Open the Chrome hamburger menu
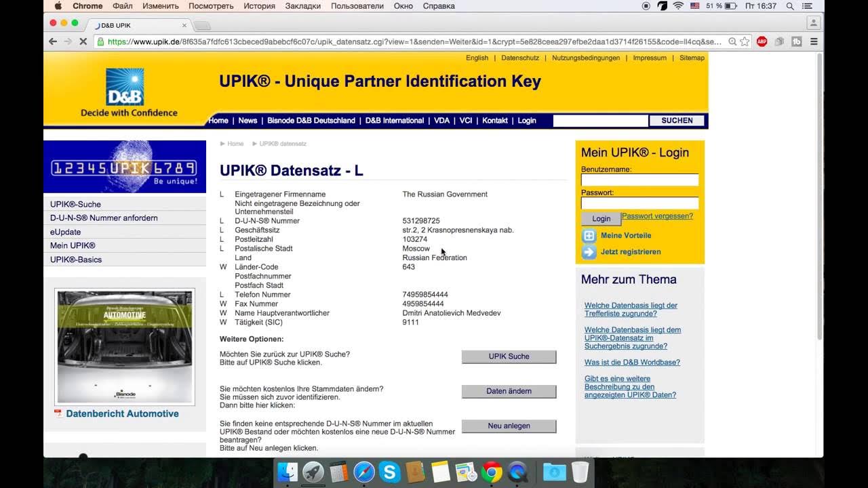This screenshot has width=868, height=488. [814, 41]
